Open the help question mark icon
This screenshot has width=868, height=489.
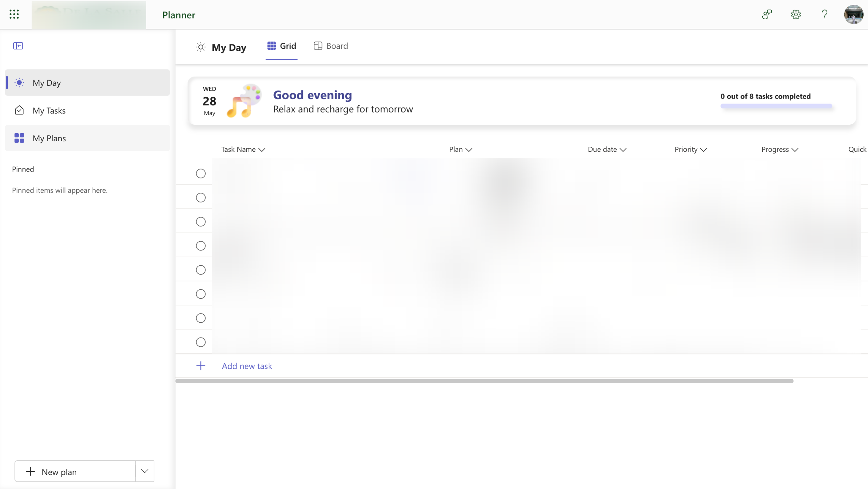(x=824, y=15)
